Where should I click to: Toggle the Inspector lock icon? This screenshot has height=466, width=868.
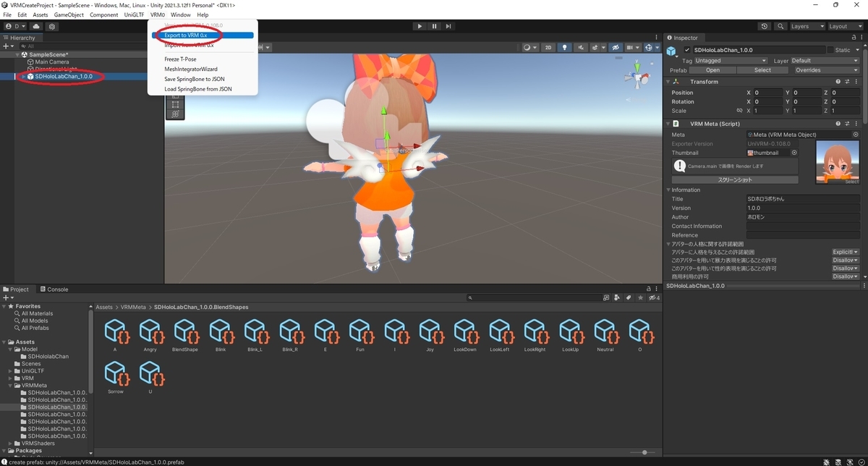853,38
